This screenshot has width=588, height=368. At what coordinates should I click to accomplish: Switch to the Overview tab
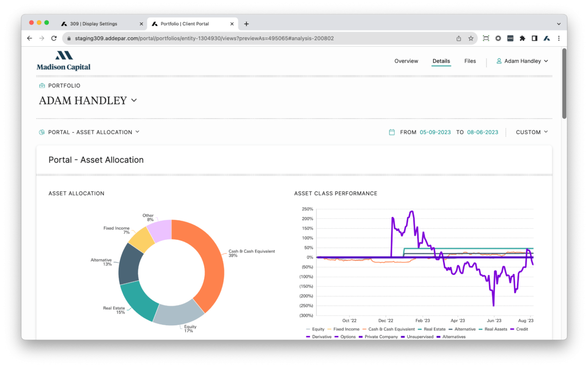click(406, 61)
